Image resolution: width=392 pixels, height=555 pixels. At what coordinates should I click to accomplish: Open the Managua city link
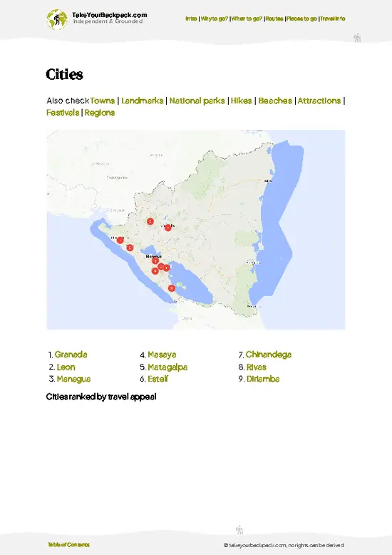(x=73, y=379)
